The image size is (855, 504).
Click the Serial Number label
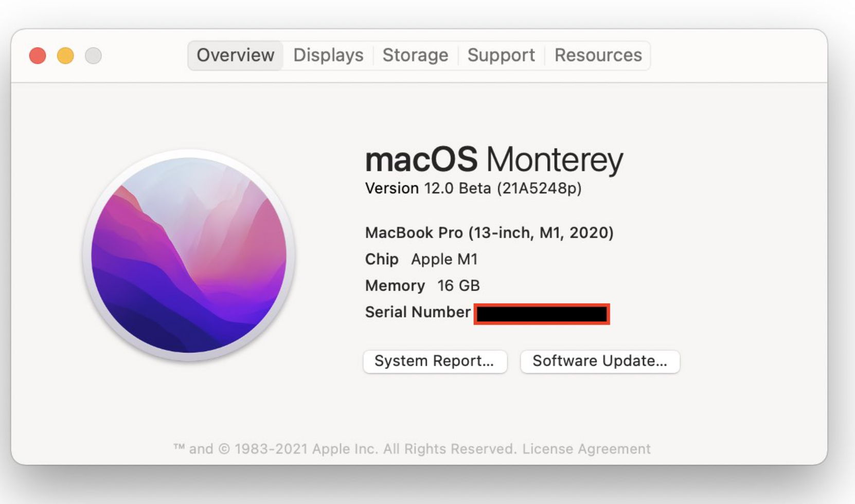[x=417, y=312]
